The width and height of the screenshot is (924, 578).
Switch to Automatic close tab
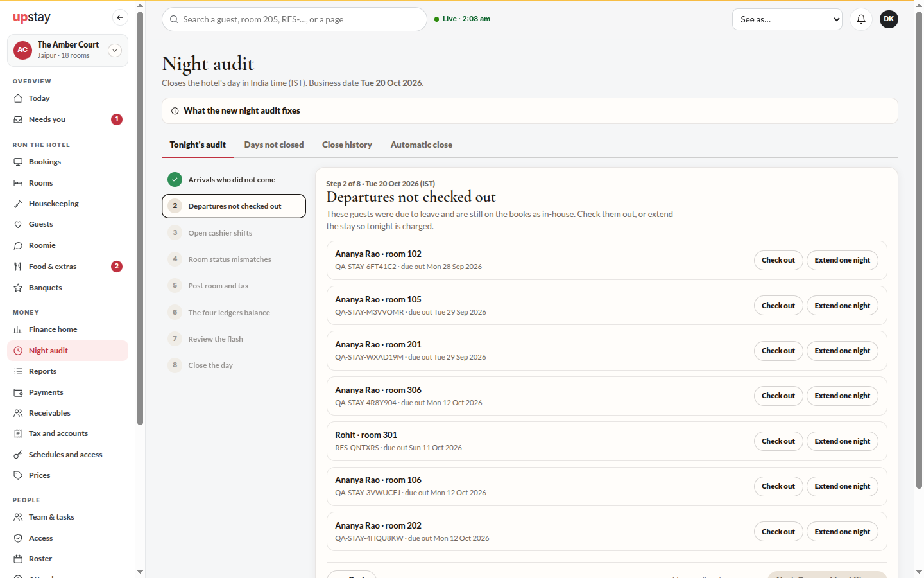[422, 145]
